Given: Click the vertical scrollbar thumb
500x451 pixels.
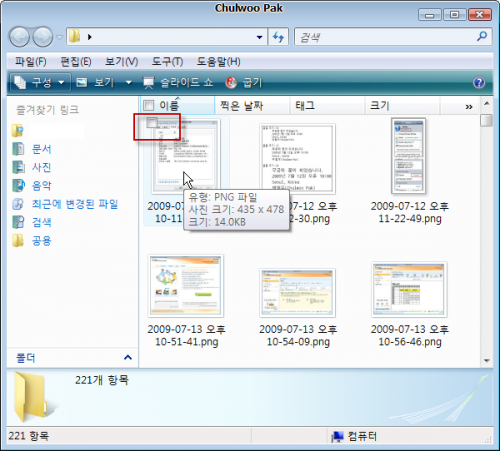Looking at the screenshot, I should pos(487,120).
